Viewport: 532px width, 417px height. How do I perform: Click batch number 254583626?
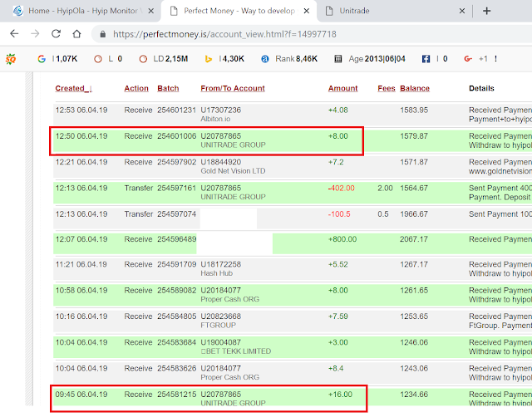click(x=176, y=369)
